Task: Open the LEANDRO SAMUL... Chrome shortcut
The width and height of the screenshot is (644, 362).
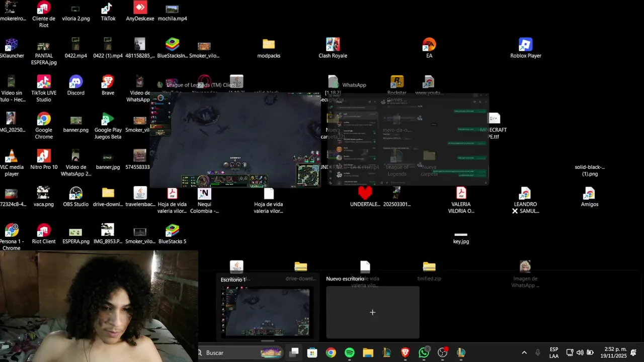Action: 525,201
